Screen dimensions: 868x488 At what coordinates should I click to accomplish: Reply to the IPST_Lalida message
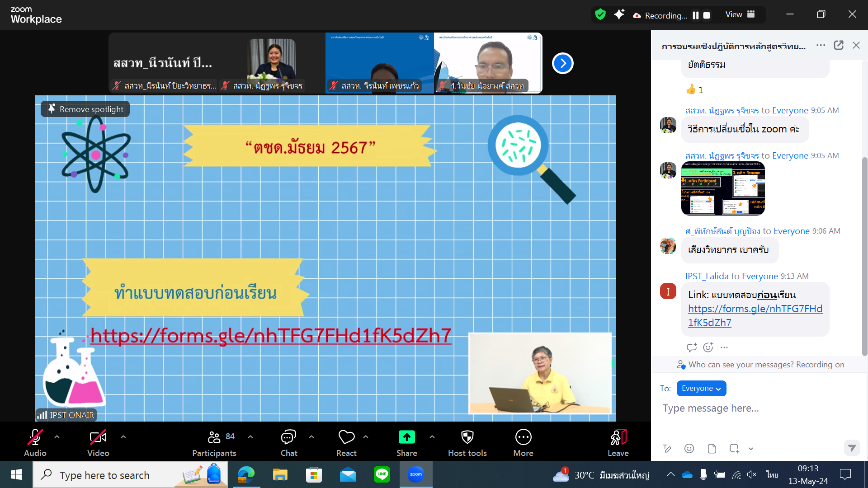click(691, 347)
